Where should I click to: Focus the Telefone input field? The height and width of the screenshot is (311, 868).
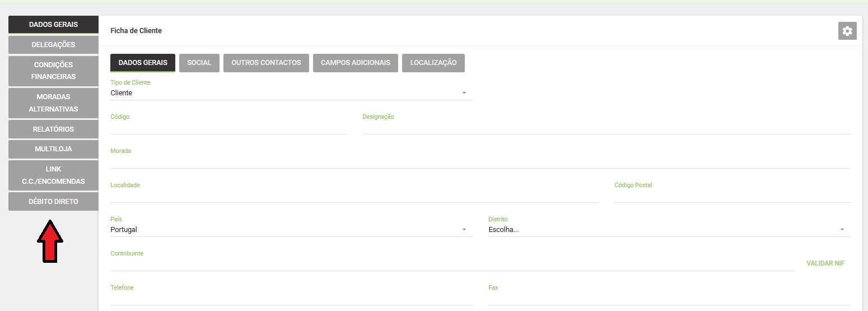pos(291,299)
